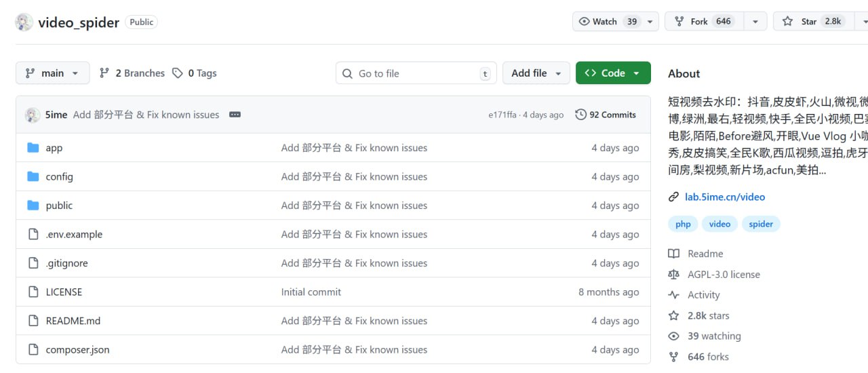This screenshot has height=373, width=868.
Task: Click the branch icon on the main selector
Action: [30, 73]
